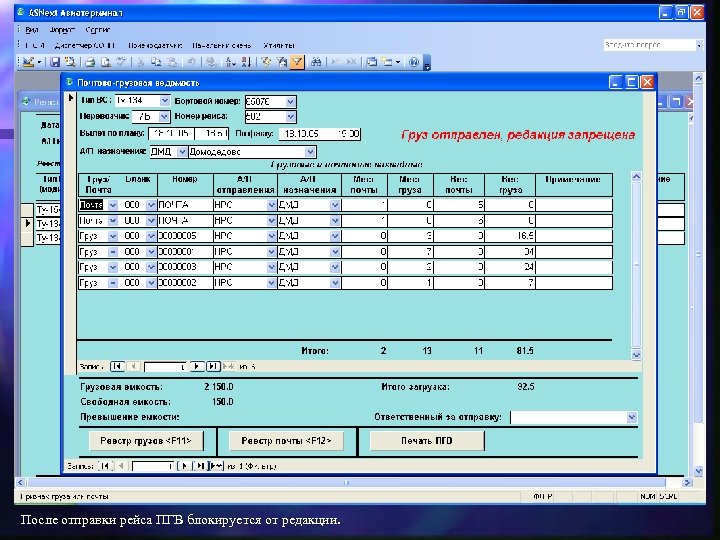
Task: Click the Реестр грузов <F11> button
Action: click(x=146, y=441)
